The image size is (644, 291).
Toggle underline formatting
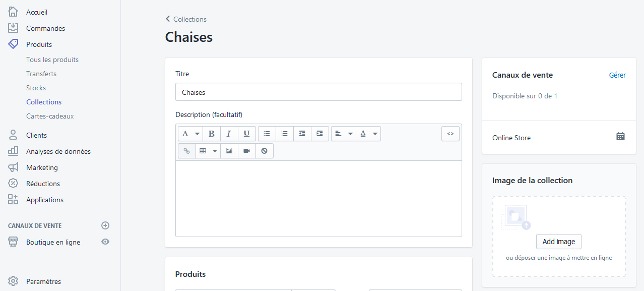pyautogui.click(x=246, y=134)
